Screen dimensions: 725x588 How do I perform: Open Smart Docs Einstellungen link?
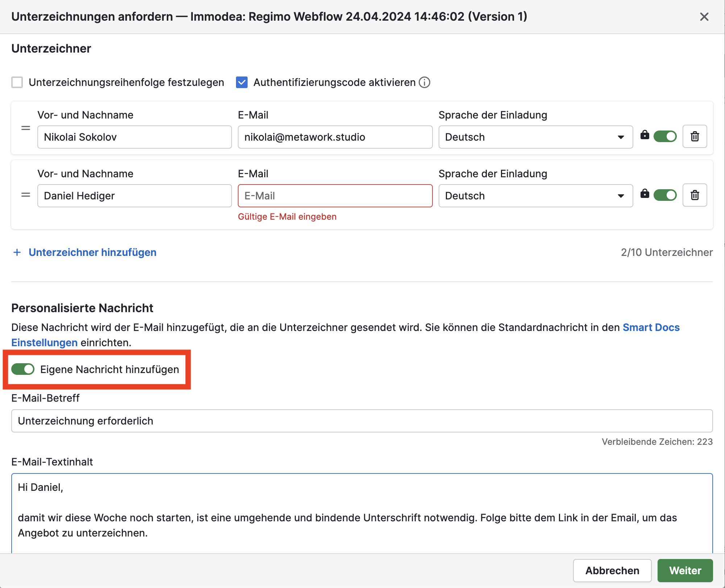coord(651,327)
